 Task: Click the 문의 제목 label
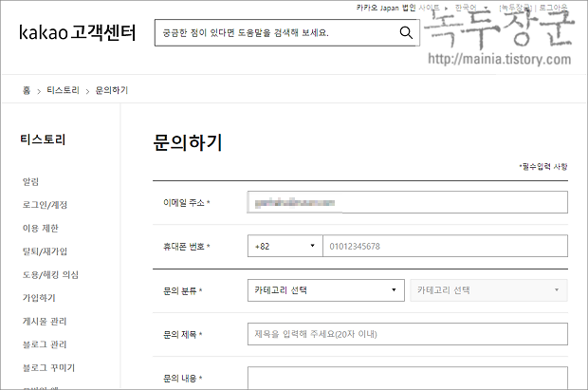click(183, 334)
